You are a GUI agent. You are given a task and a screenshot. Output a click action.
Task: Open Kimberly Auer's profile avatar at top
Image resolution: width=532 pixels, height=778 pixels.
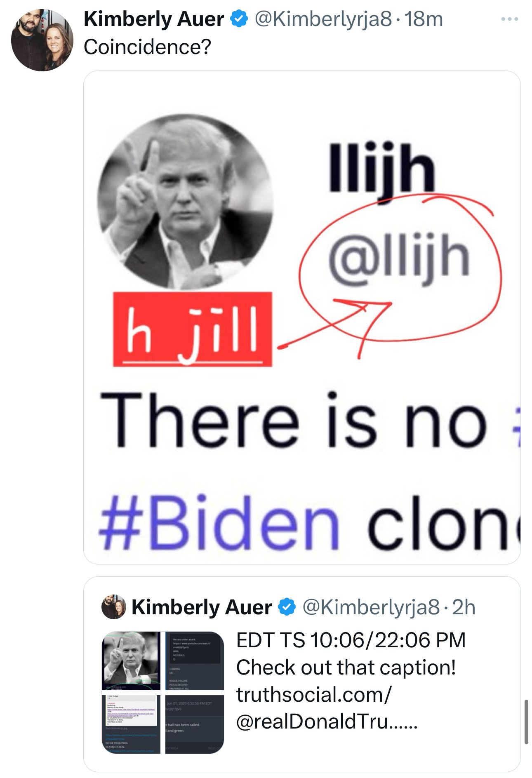pyautogui.click(x=42, y=40)
